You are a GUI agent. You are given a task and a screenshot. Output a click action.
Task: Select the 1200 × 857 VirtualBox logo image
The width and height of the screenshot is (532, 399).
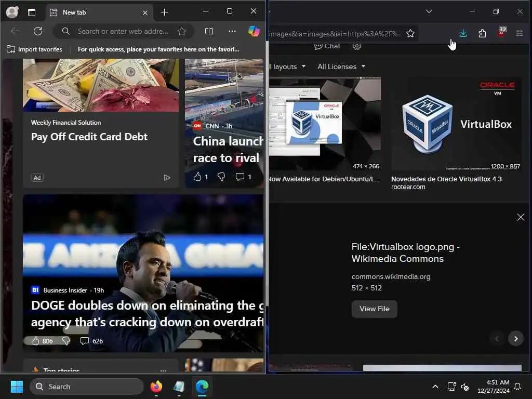tap(456, 124)
